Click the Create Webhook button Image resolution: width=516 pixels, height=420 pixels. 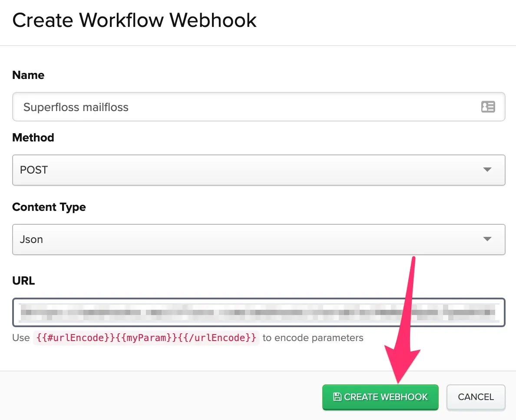click(380, 397)
